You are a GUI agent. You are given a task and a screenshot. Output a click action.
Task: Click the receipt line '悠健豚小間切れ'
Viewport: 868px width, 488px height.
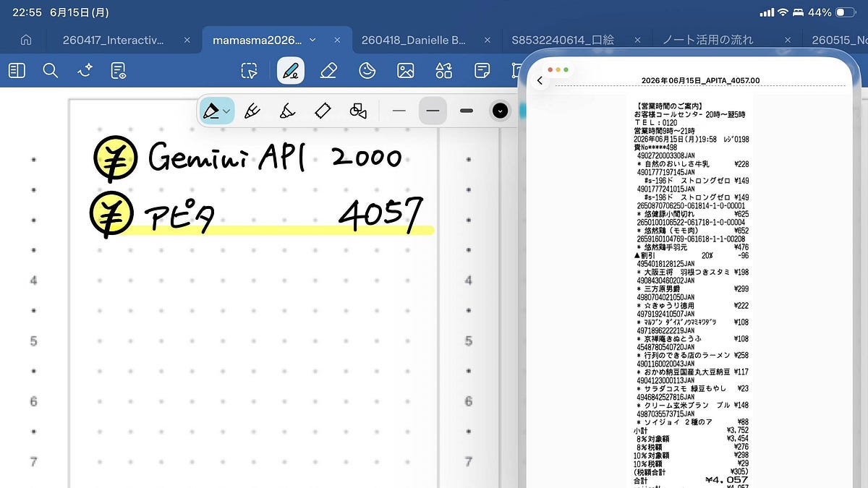692,214
